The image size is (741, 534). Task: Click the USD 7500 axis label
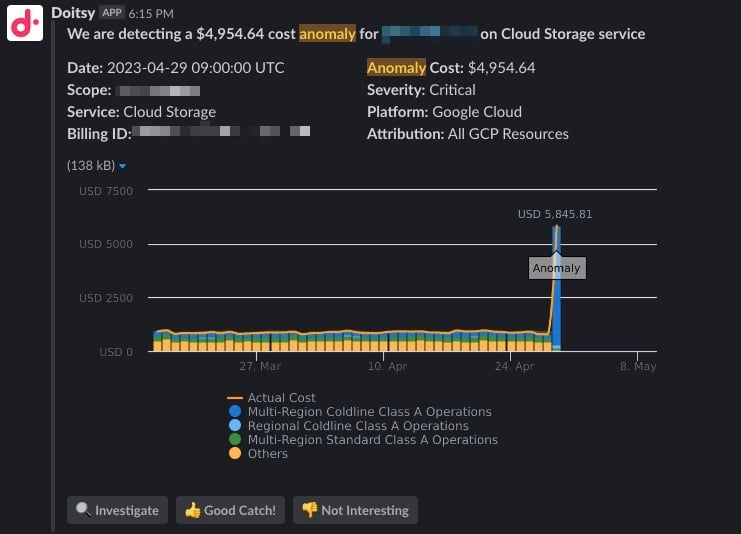(x=106, y=191)
